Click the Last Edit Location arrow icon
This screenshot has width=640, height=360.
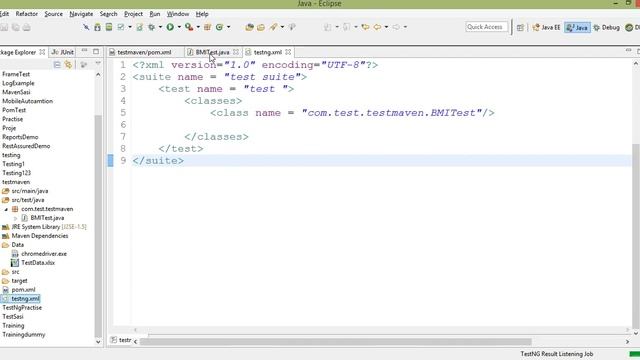pyautogui.click(x=365, y=27)
